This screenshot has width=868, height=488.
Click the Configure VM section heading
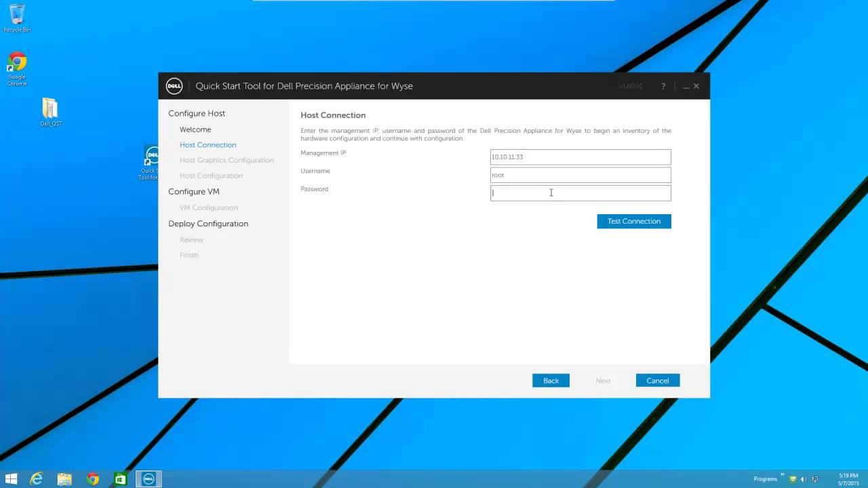click(x=194, y=192)
